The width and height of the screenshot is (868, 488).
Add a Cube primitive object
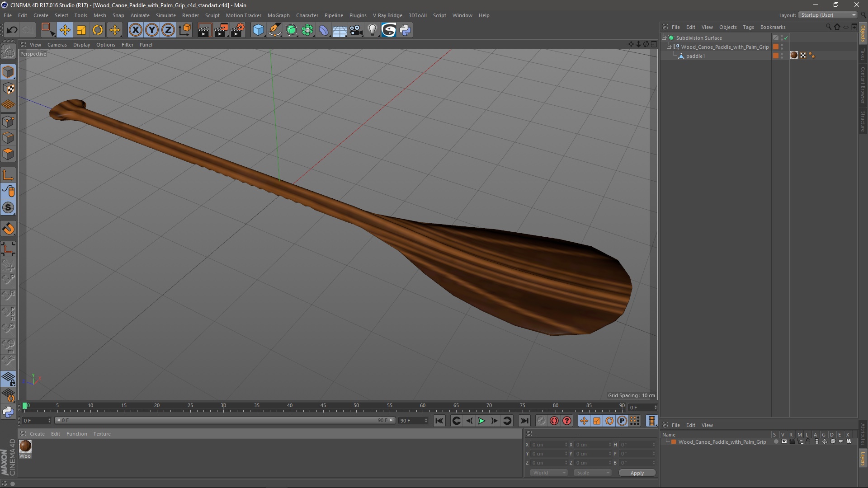(x=258, y=30)
